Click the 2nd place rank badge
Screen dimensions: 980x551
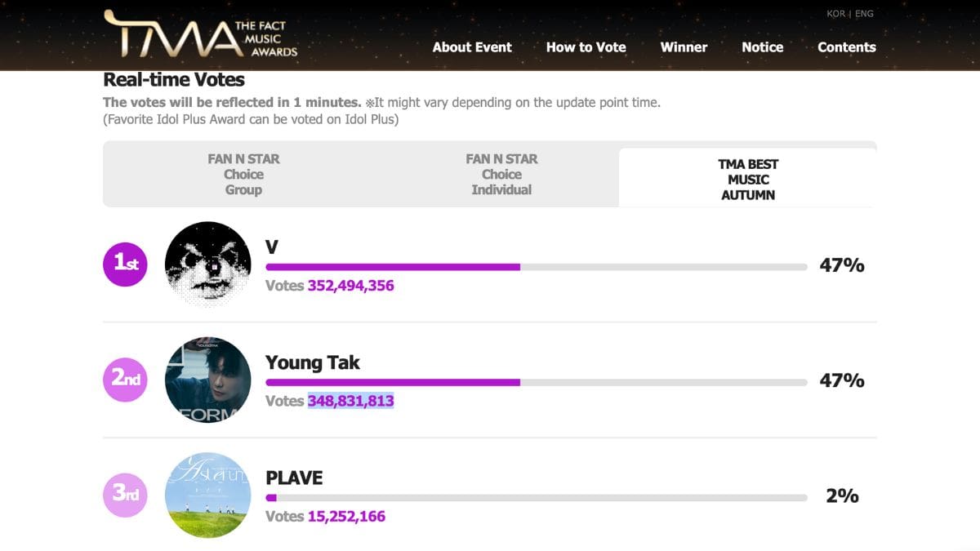125,380
